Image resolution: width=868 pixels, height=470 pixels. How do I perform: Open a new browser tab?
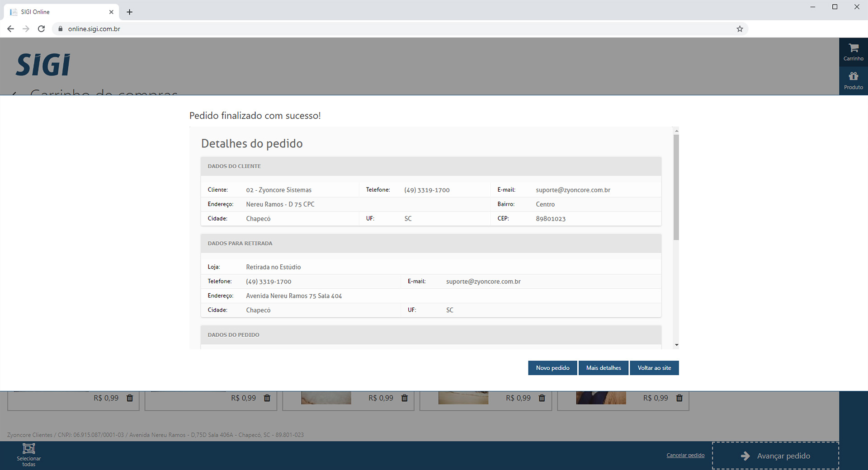(130, 12)
